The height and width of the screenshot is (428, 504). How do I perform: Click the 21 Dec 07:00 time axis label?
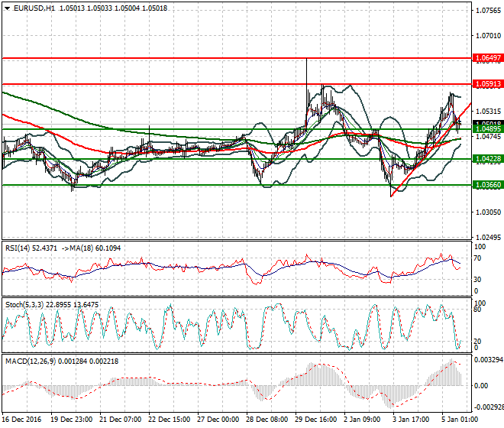click(x=120, y=420)
